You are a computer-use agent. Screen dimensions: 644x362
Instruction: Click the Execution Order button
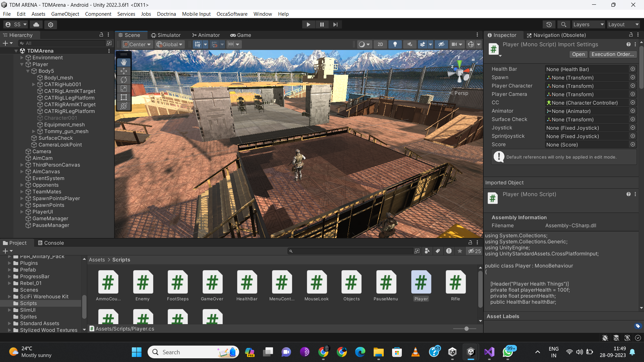click(x=612, y=54)
